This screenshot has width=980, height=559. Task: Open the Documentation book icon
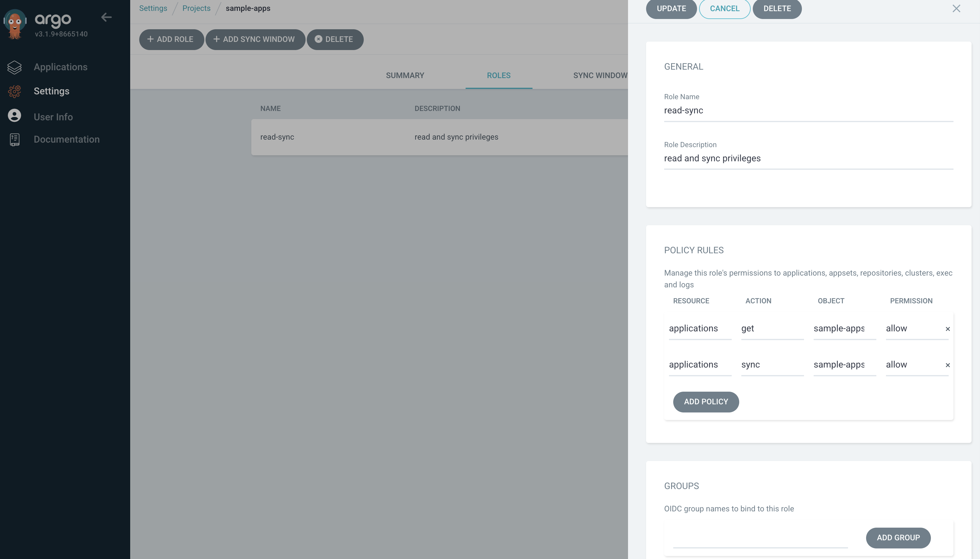pyautogui.click(x=14, y=140)
